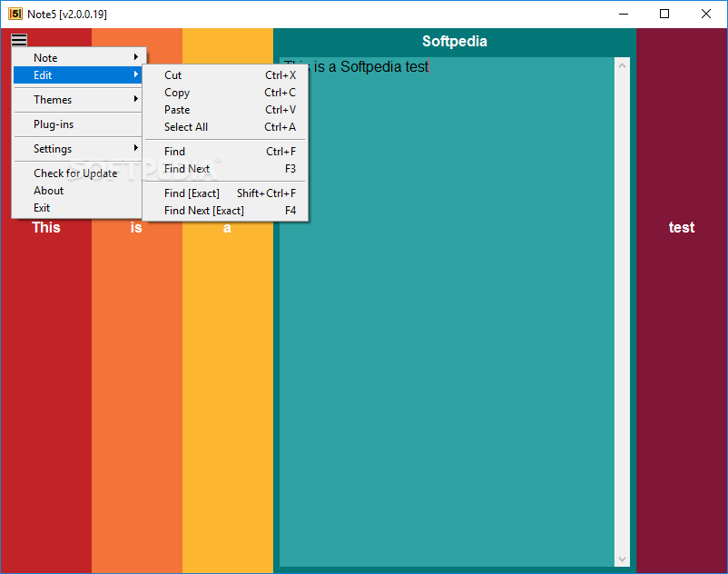Open the About entry
This screenshot has height=574, width=728.
coord(77,191)
